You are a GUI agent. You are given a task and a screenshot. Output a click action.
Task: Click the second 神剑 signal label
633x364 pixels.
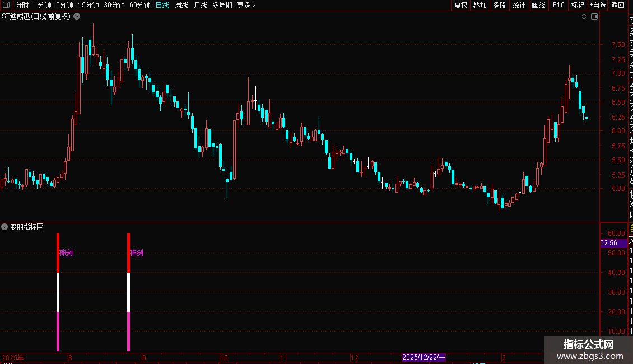click(137, 253)
